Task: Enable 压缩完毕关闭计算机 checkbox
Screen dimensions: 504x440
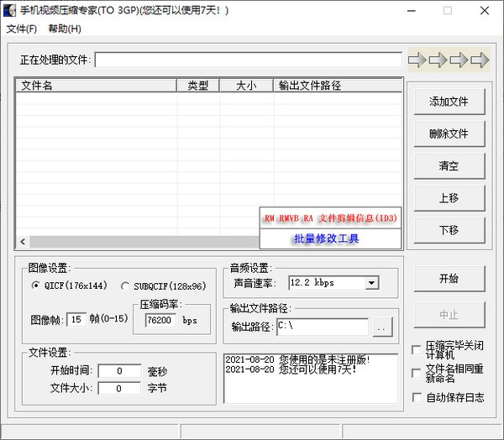Action: tap(417, 348)
